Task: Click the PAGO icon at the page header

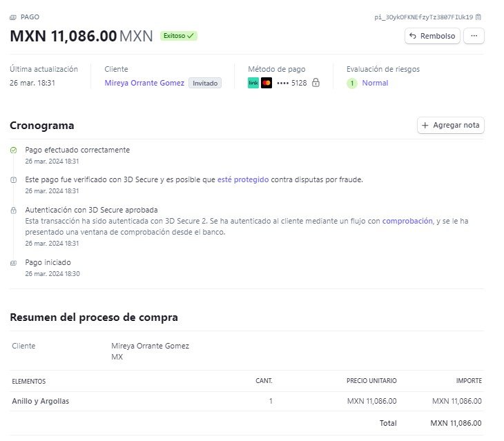Action: pyautogui.click(x=14, y=17)
